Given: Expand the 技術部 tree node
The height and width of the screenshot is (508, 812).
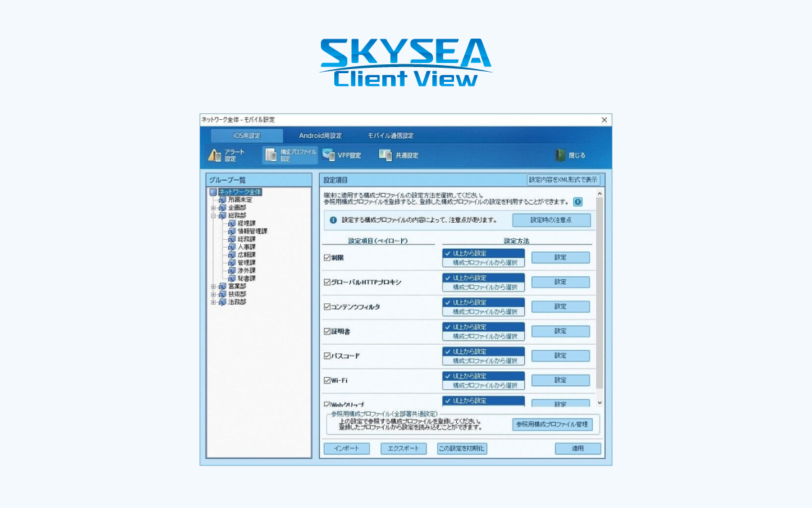Looking at the screenshot, I should [213, 294].
